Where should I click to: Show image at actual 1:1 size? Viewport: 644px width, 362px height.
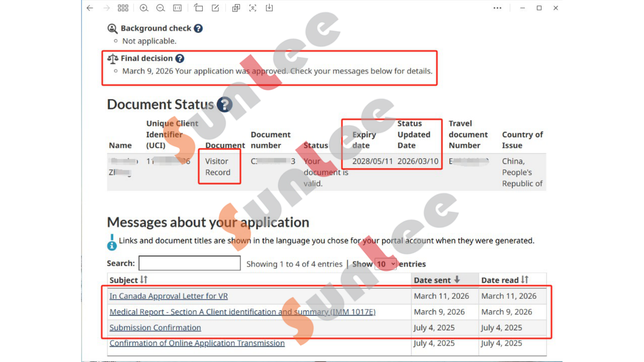177,8
